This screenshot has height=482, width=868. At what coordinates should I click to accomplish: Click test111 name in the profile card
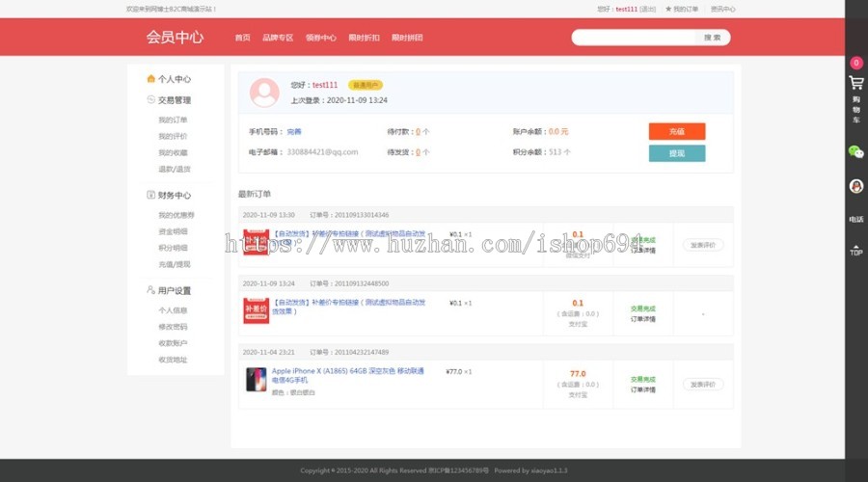pyautogui.click(x=325, y=85)
